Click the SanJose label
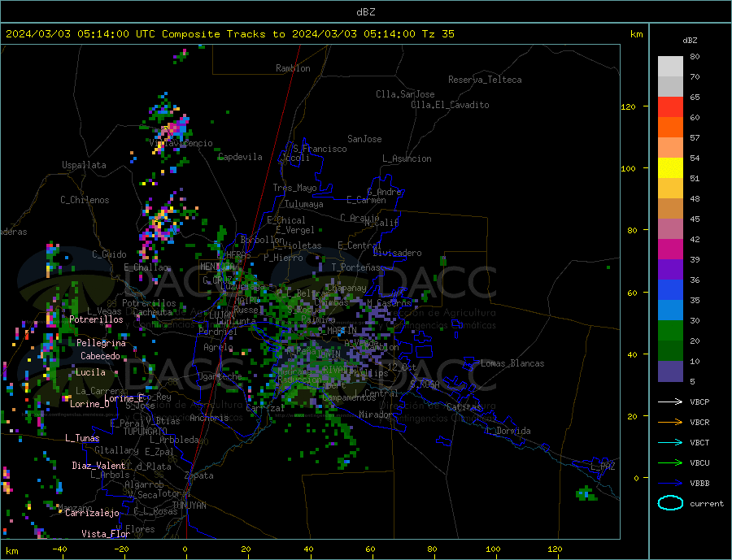 364,139
